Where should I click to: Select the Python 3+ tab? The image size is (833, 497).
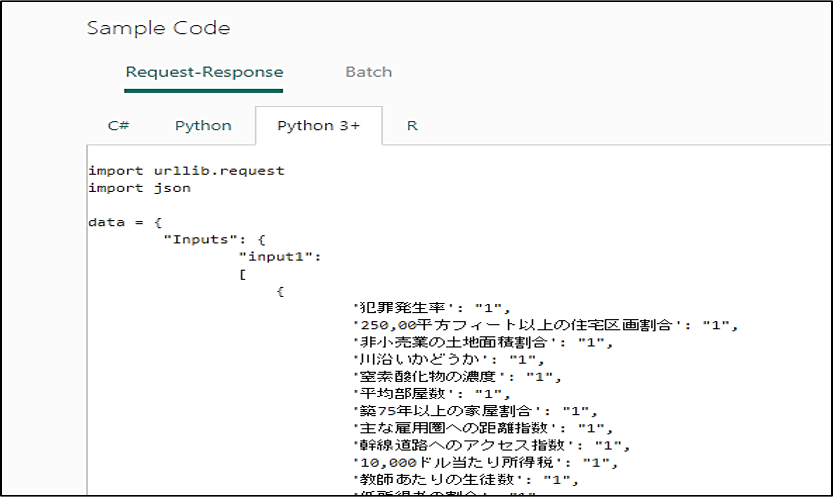[317, 126]
